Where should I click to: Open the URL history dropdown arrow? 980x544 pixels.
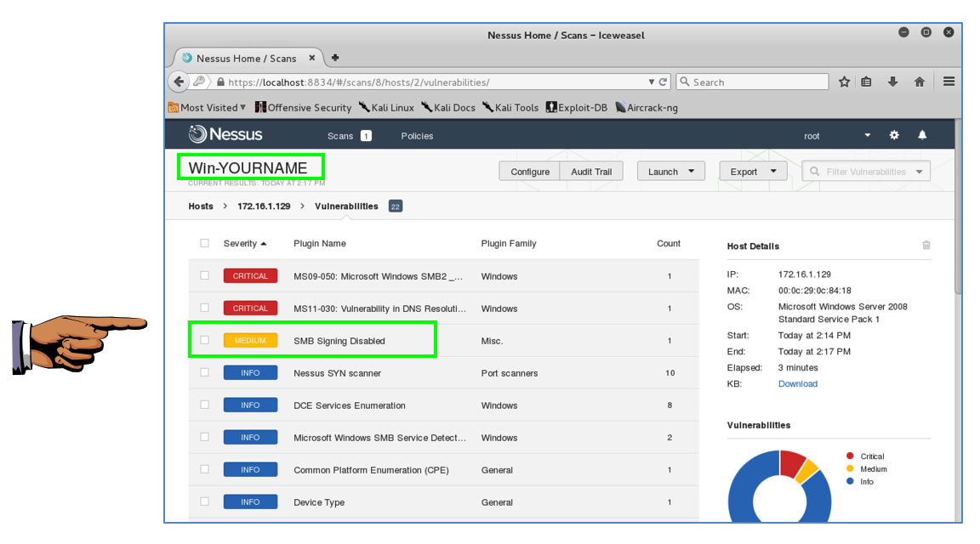click(x=652, y=82)
